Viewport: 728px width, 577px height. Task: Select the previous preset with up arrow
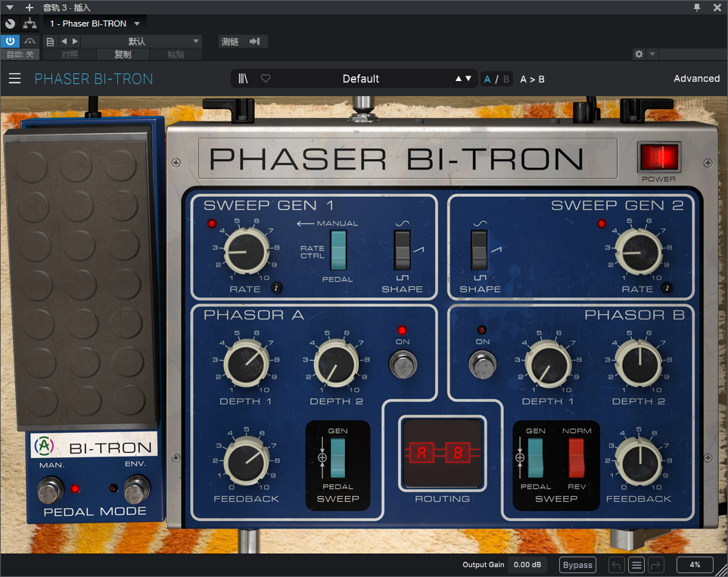point(459,79)
